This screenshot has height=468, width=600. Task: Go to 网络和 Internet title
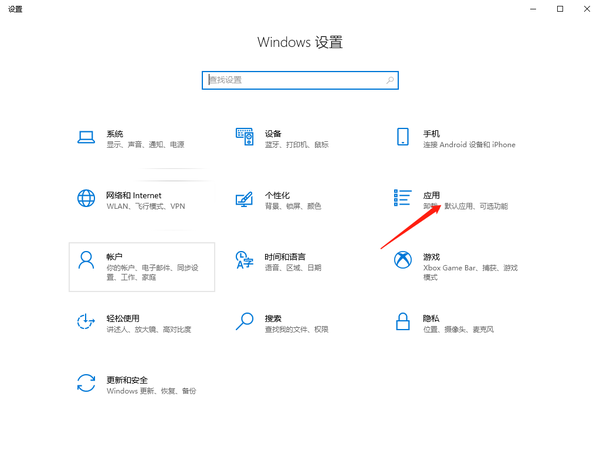tap(134, 195)
